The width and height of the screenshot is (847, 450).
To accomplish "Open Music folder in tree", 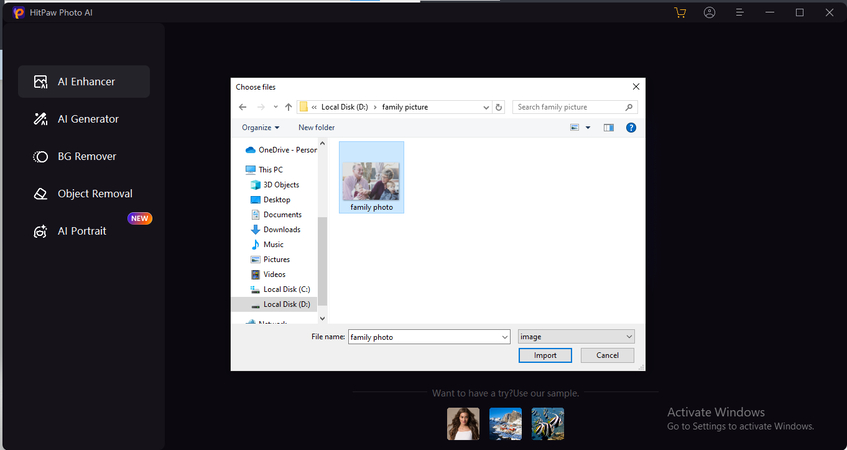I will pyautogui.click(x=267, y=245).
